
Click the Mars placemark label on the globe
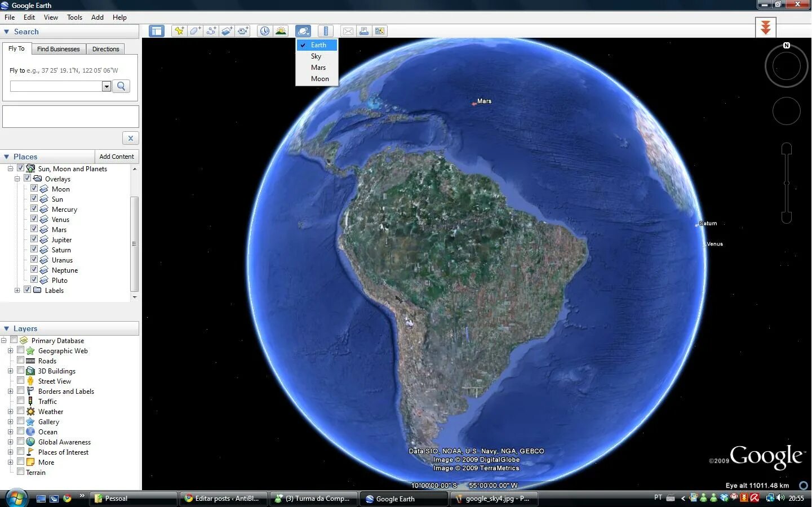point(484,101)
